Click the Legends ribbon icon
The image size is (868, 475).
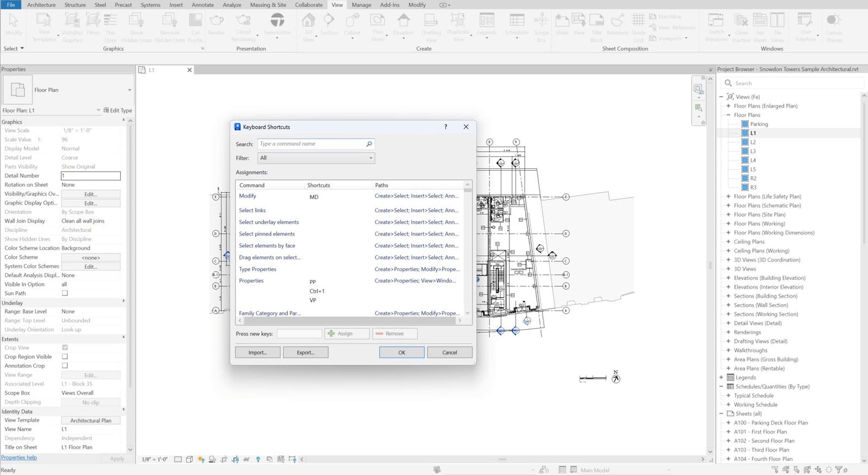487,21
